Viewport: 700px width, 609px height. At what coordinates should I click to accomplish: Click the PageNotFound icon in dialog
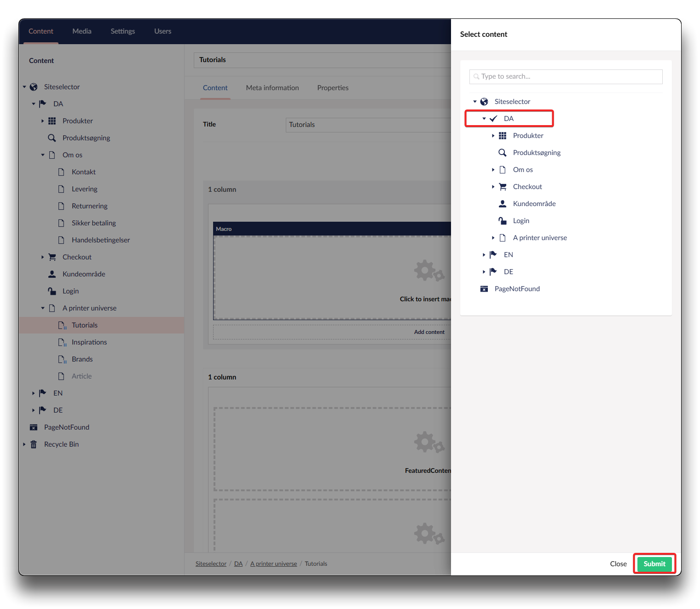click(484, 289)
